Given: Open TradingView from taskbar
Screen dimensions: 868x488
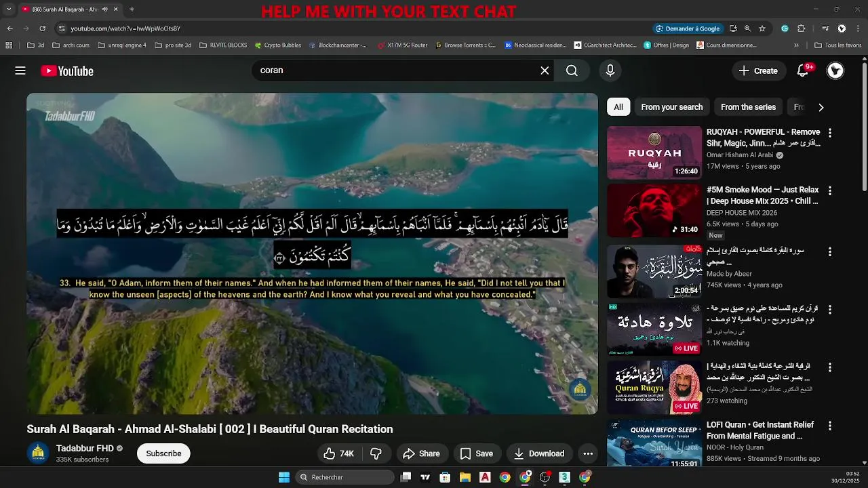Looking at the screenshot, I should (x=425, y=477).
